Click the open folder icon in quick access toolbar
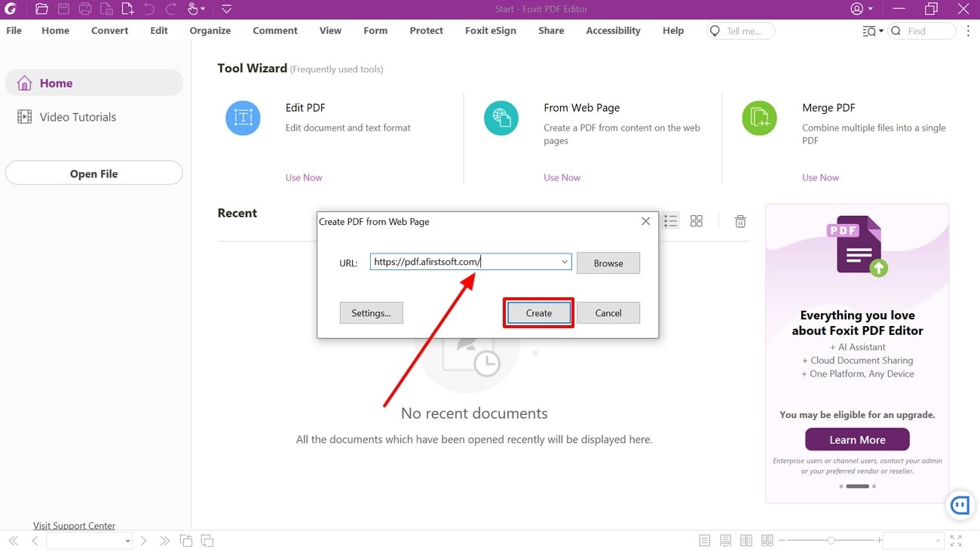The width and height of the screenshot is (980, 550). click(41, 9)
